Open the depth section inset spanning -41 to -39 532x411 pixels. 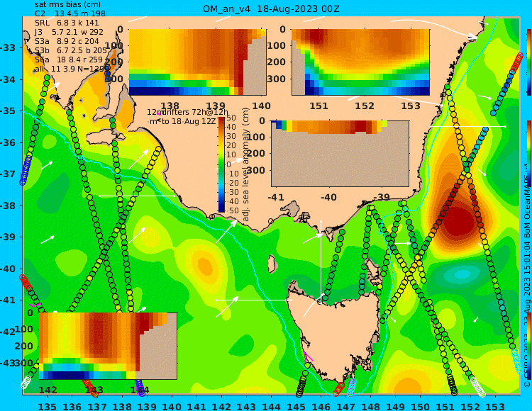point(340,154)
